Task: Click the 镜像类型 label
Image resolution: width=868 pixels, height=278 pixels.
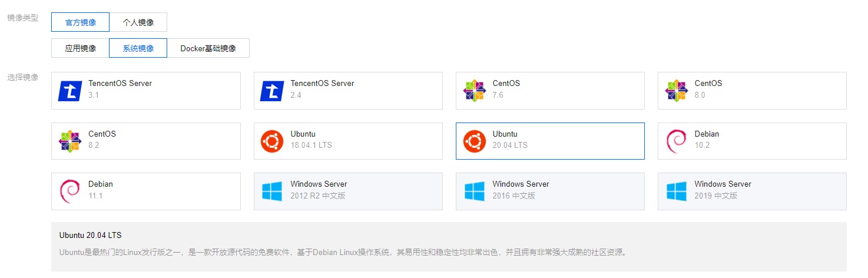Action: [22, 18]
